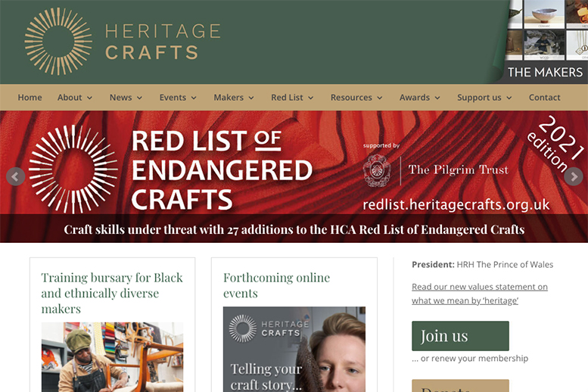Advance to next carousel slide arrow

pos(574,176)
